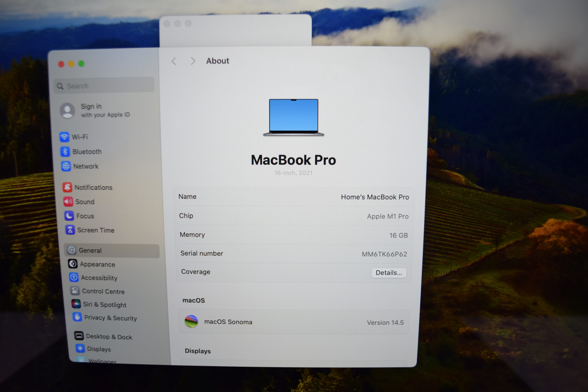Open the Sound speaker icon
The width and height of the screenshot is (588, 392).
point(68,201)
